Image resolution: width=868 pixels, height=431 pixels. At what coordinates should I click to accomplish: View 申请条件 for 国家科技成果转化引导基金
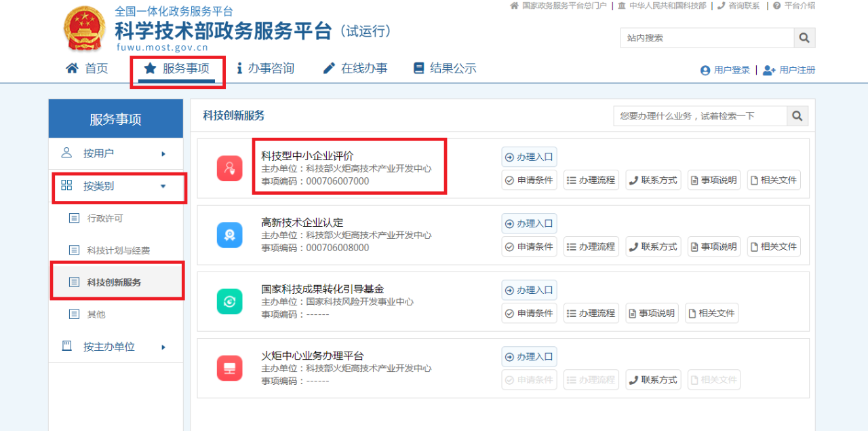(x=529, y=313)
